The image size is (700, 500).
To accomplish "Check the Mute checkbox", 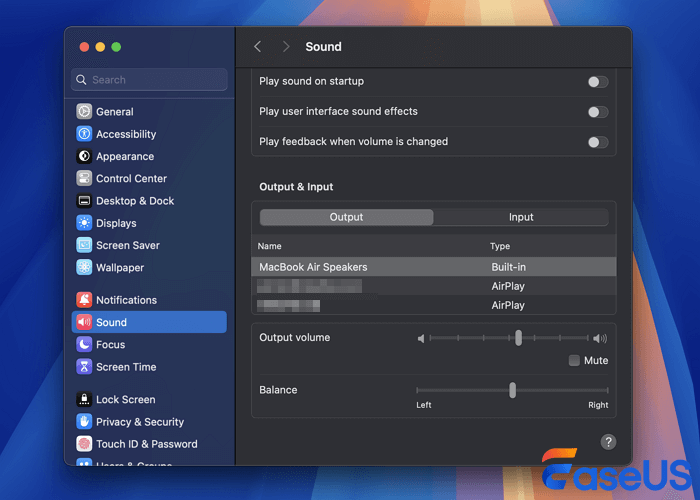I will (x=574, y=360).
